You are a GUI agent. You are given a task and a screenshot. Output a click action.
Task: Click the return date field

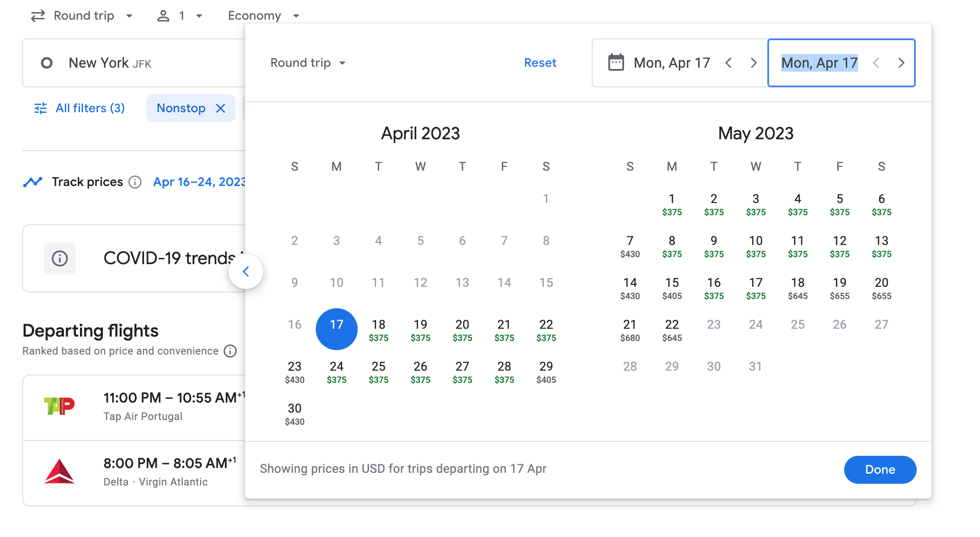(x=820, y=63)
